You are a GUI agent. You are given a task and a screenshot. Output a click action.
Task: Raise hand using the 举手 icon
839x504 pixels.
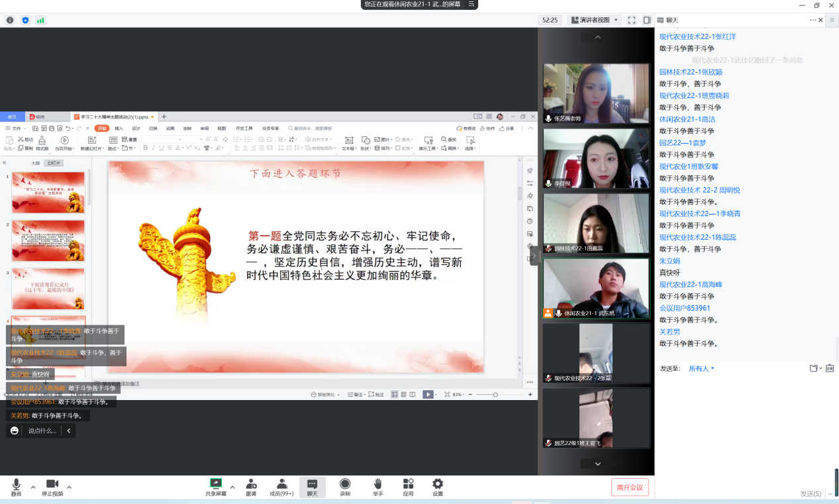(x=377, y=487)
